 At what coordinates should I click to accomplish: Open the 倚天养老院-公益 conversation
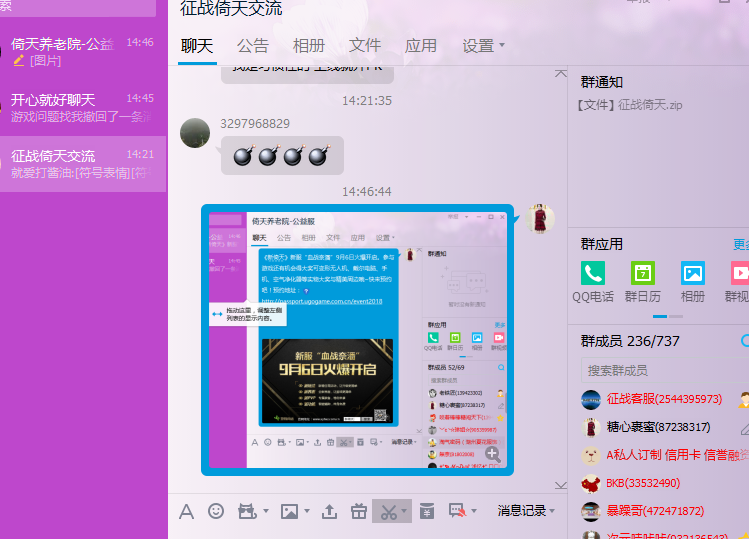tap(83, 52)
